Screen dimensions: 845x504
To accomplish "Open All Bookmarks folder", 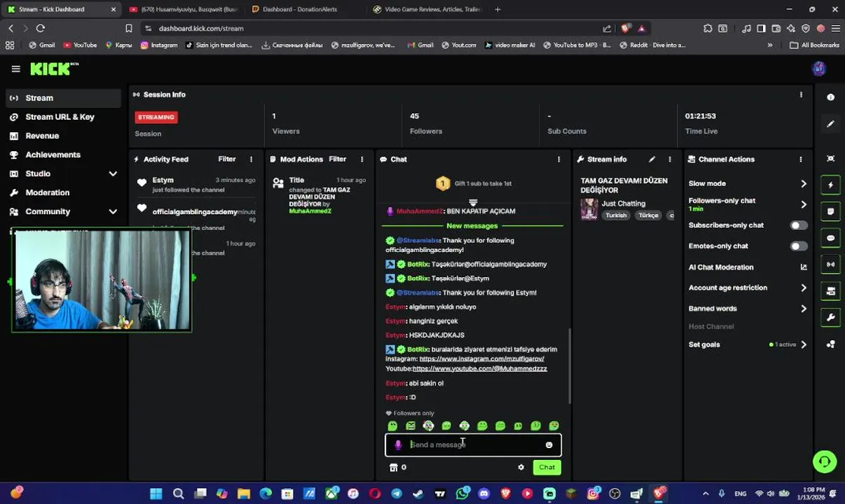I will point(814,45).
